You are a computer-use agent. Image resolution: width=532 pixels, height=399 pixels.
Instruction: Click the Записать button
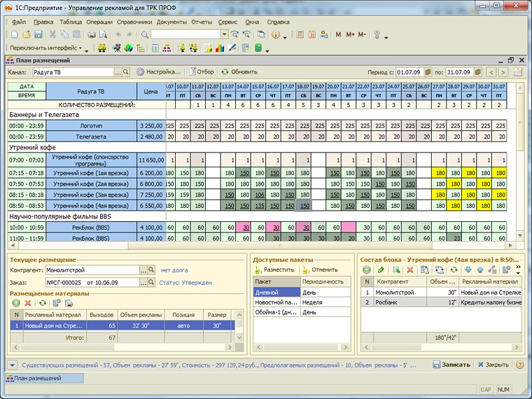point(451,365)
